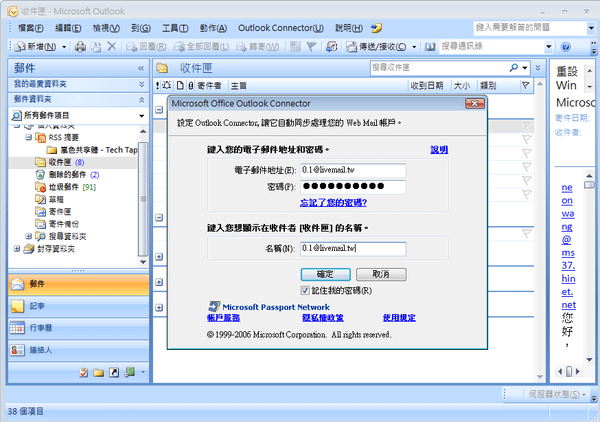600x422 pixels.
Task: Expand the Search Folders node
Action: point(28,236)
